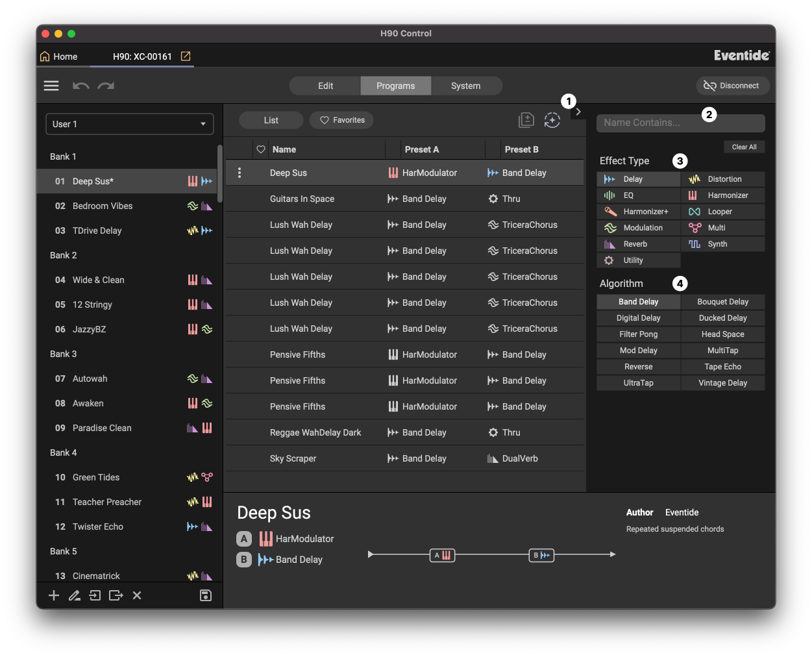Viewport: 812px width, 657px height.
Task: Click the Name Contains search field
Action: click(680, 123)
